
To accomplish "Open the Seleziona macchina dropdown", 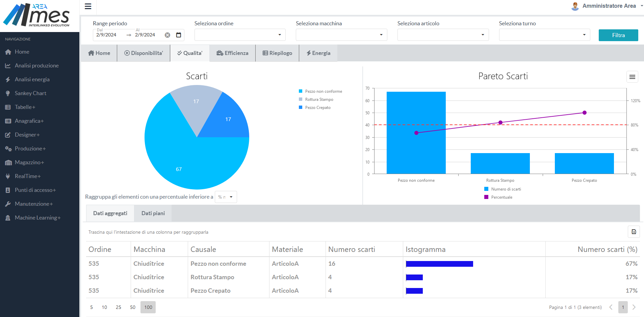I will point(341,35).
